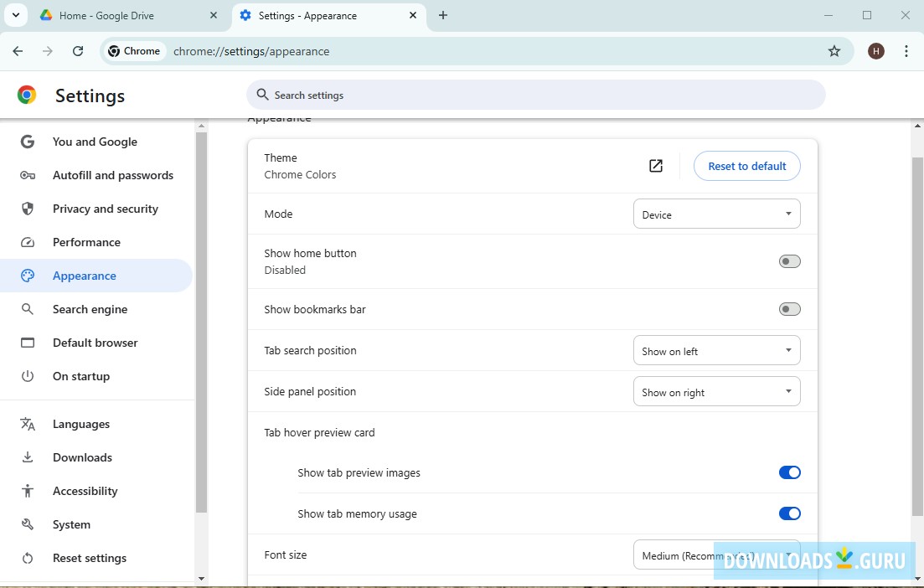924x588 pixels.
Task: Click the Chrome logo beside Settings
Action: point(27,95)
